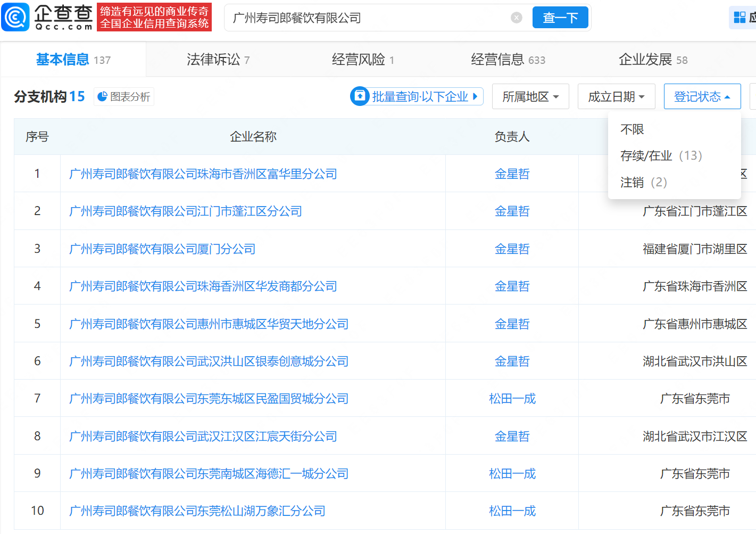Viewport: 756px width, 534px height.
Task: Click the 湖北省武汉市江汉区 region cell
Action: coord(695,437)
